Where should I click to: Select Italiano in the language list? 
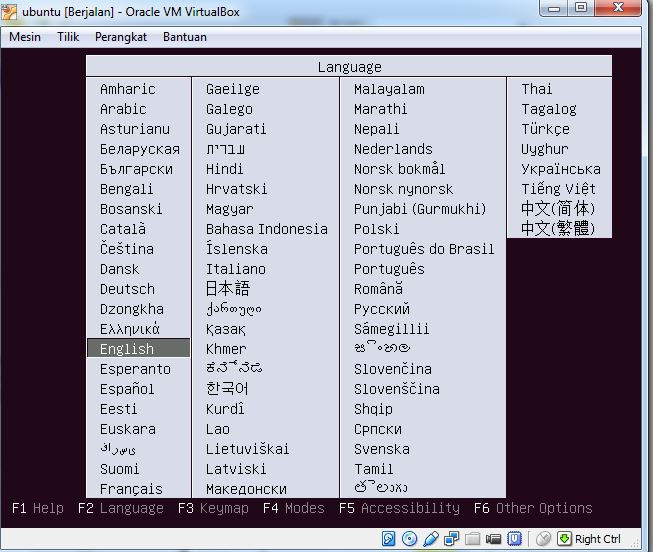(236, 269)
